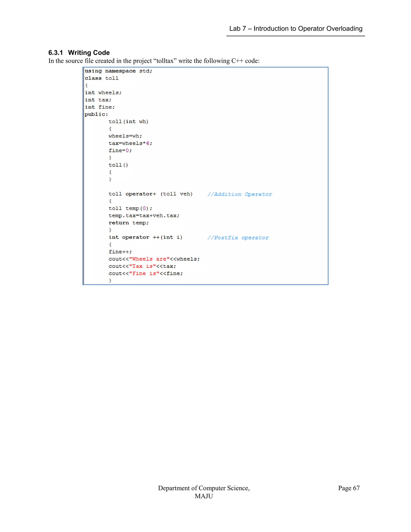This screenshot has height=532, width=411.
Task: Click the comment '//Postfix operator'
Action: click(x=238, y=238)
